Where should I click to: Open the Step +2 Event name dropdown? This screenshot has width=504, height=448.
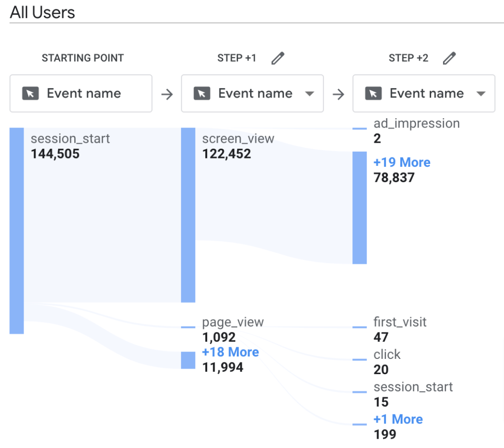pyautogui.click(x=482, y=93)
